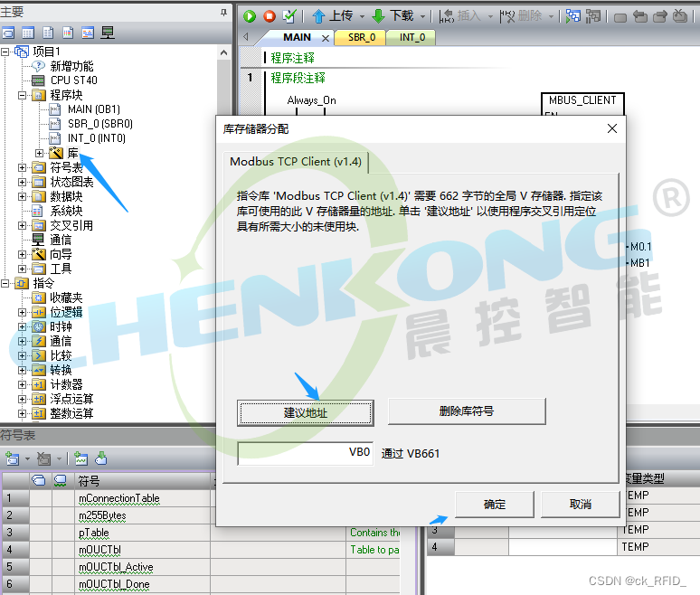Collapse the 程序块 tree node
Screen dimensions: 700x595
22,95
